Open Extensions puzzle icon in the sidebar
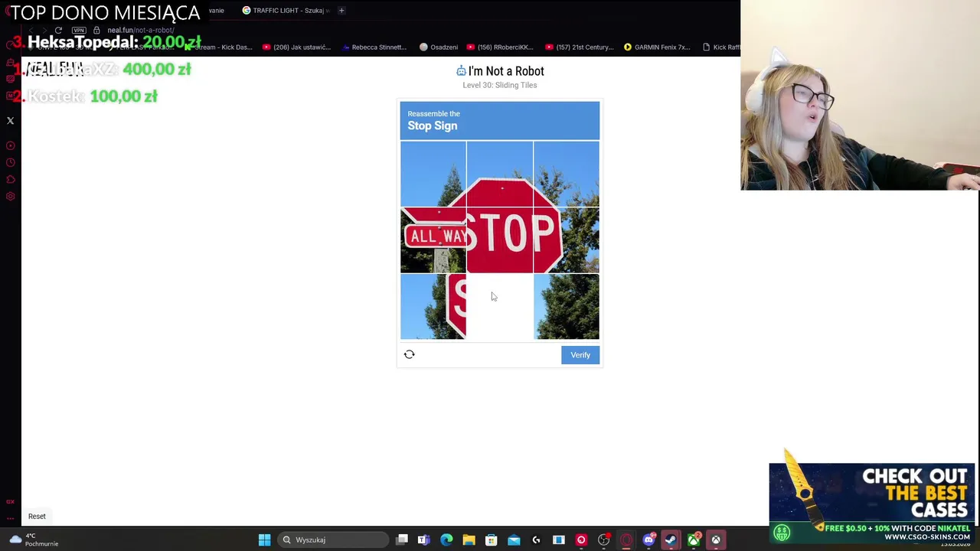The height and width of the screenshot is (551, 980). [x=11, y=179]
